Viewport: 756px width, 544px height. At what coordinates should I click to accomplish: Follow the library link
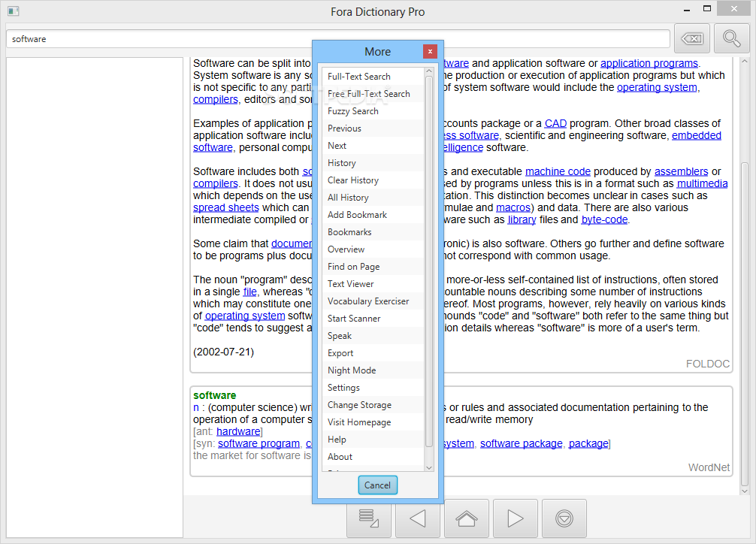[522, 220]
